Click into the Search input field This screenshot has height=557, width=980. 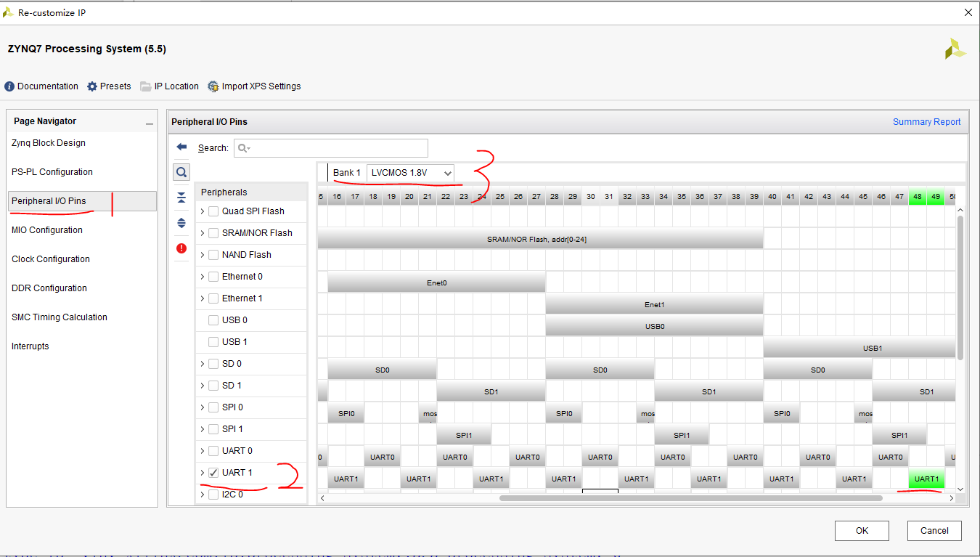point(330,148)
